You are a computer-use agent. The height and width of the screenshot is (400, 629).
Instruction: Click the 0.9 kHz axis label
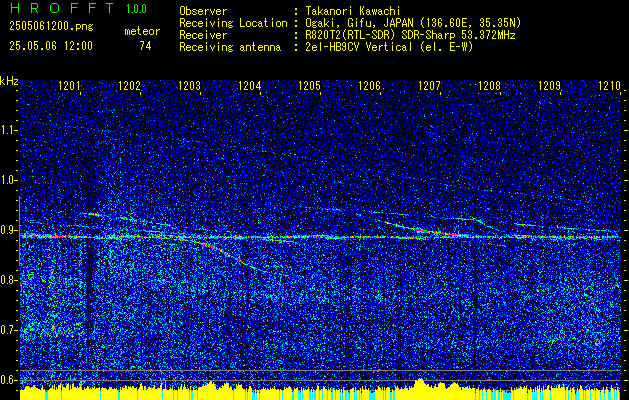(9, 230)
